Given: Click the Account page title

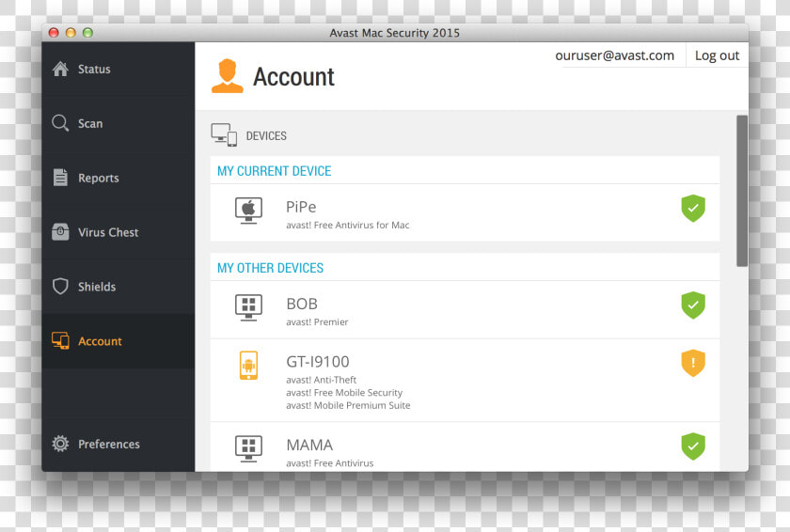Looking at the screenshot, I should coord(293,77).
